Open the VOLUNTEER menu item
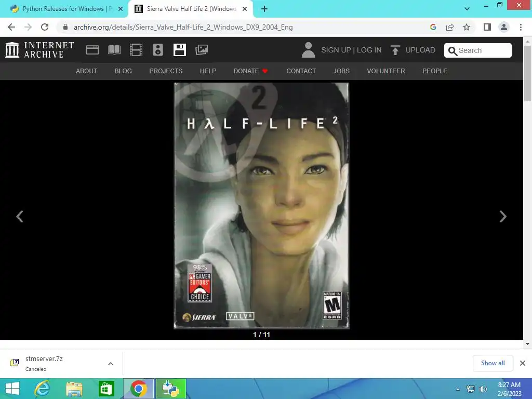Viewport: 532px width, 399px height. coord(386,71)
